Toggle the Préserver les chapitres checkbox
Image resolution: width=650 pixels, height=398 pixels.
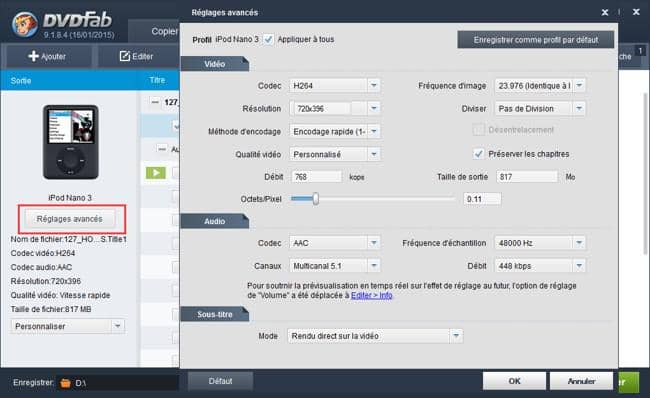tap(478, 154)
